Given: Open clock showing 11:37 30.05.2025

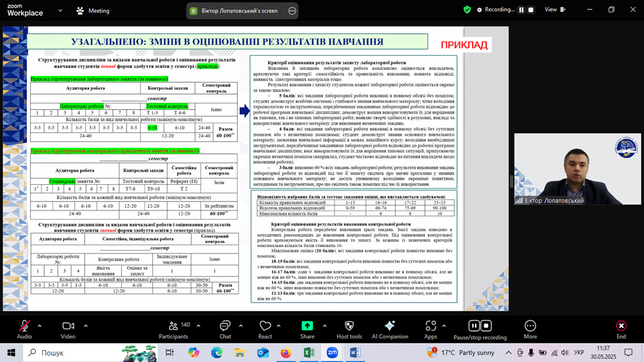Looking at the screenshot, I should 603,352.
